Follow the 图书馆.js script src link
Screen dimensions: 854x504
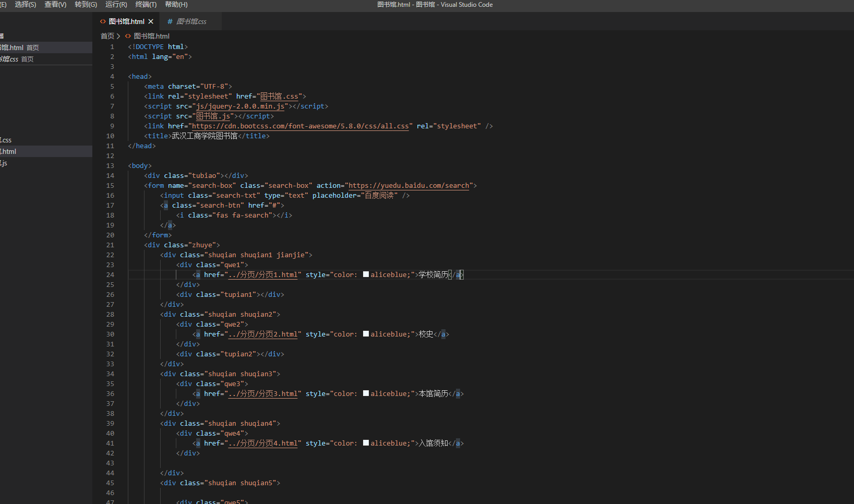pyautogui.click(x=213, y=116)
